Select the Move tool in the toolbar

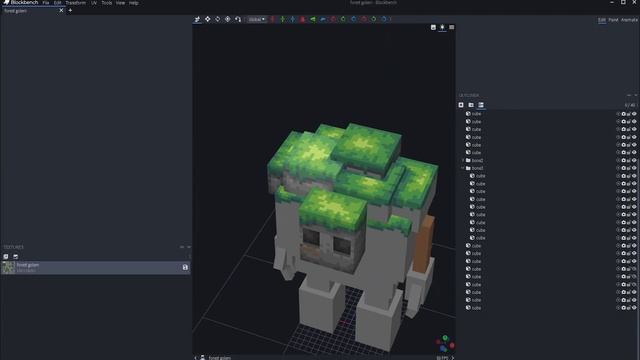click(x=198, y=19)
